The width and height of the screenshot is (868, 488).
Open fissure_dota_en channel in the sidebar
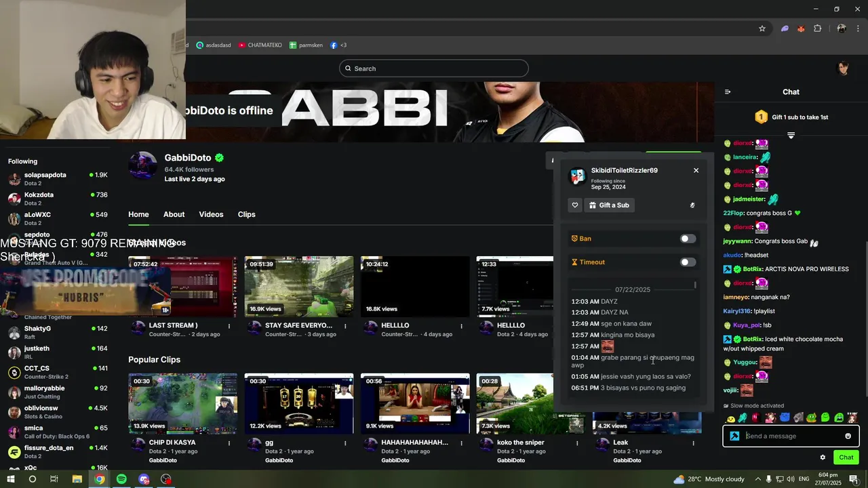tap(58, 451)
